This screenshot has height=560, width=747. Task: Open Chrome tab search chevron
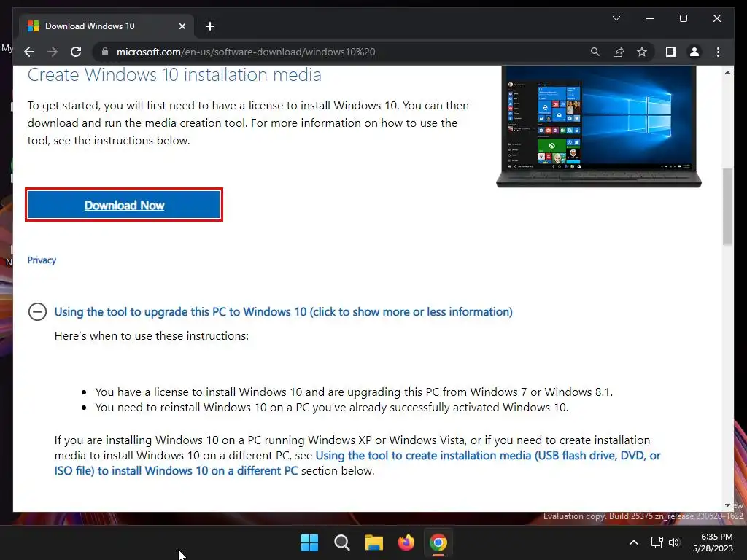[616, 18]
